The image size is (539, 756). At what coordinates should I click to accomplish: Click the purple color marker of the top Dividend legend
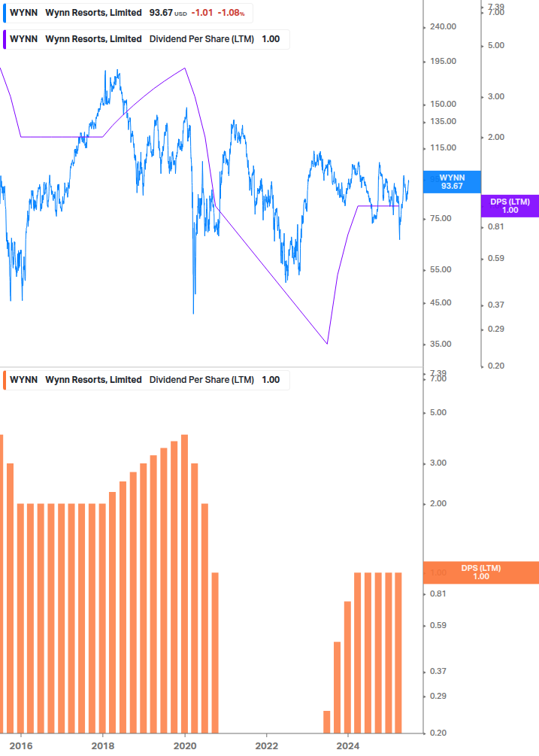click(5, 40)
